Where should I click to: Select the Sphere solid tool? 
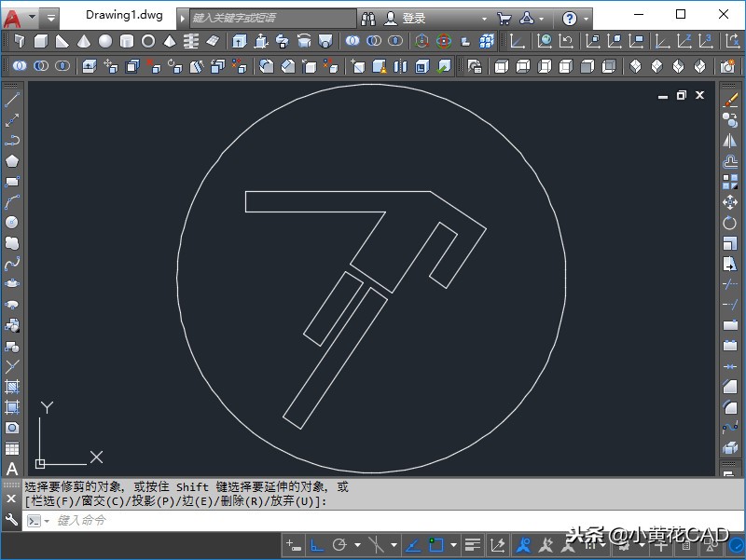point(105,41)
